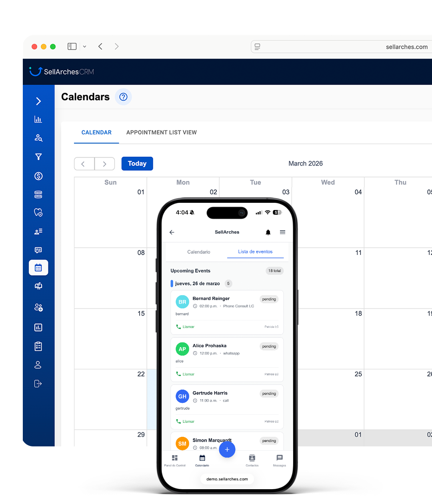Switch to the CALENDAR tab
The width and height of the screenshot is (432, 504).
[96, 132]
